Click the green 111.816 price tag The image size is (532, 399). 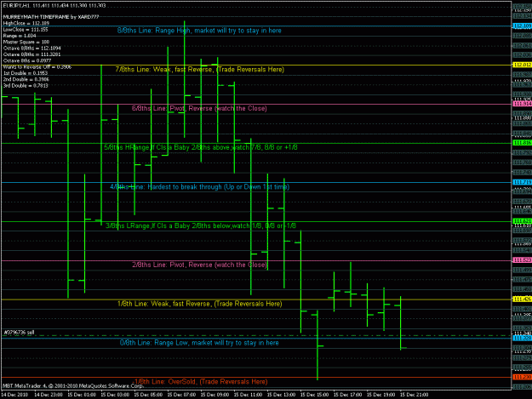[x=522, y=143]
